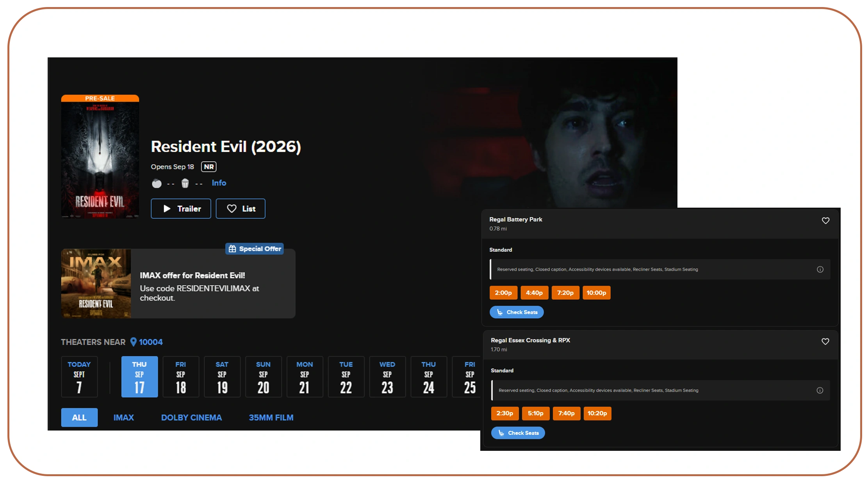
Task: Pick the 2:00p showtime at Battery Park
Action: click(503, 293)
